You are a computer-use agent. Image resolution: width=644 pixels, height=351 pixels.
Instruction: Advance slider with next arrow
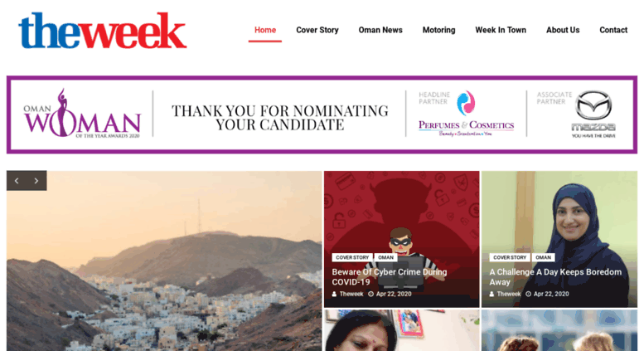pos(36,181)
